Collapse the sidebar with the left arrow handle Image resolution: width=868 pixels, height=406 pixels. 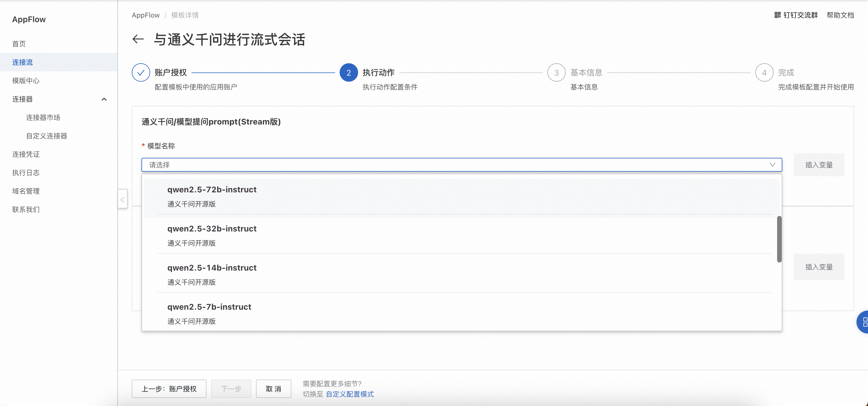[x=123, y=199]
